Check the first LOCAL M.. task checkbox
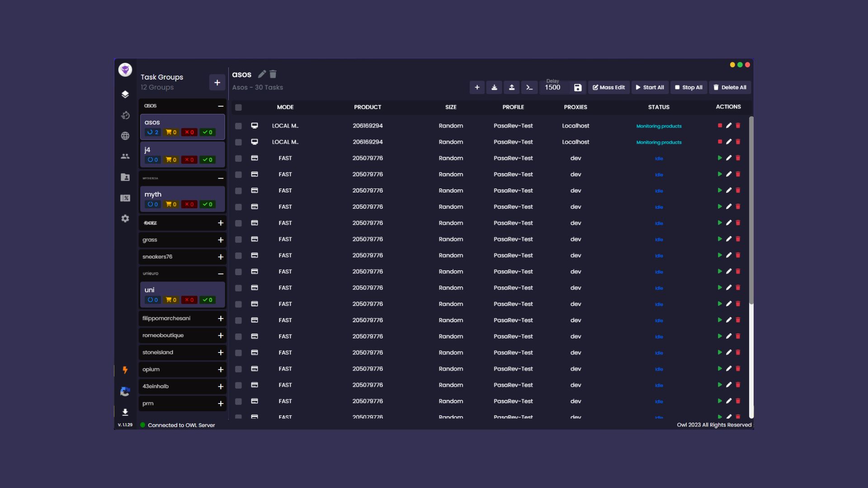 (x=238, y=126)
